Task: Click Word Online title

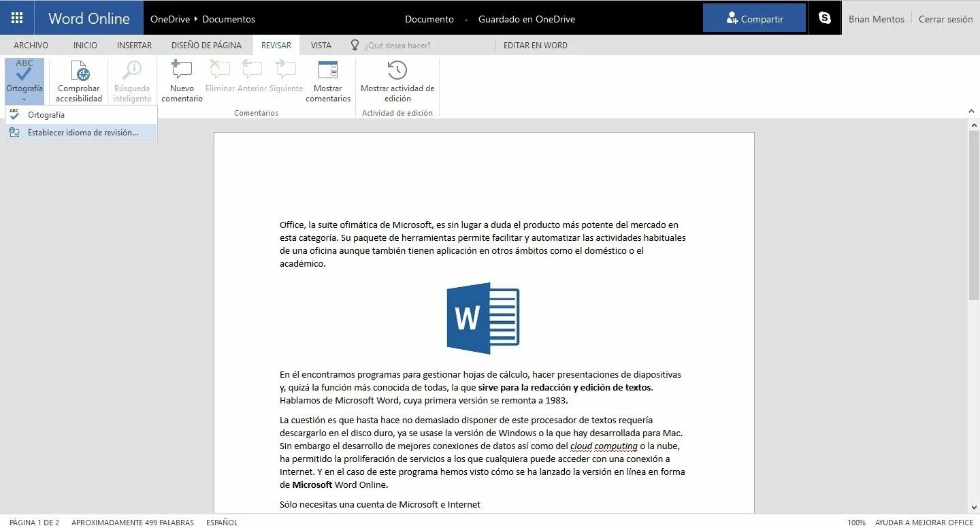Action: 89,18
